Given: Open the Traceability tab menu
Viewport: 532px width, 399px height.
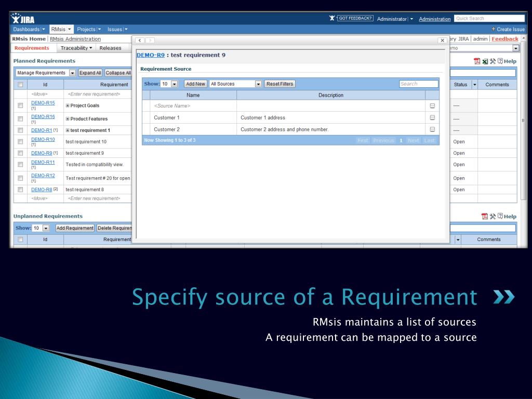Looking at the screenshot, I should [x=76, y=48].
